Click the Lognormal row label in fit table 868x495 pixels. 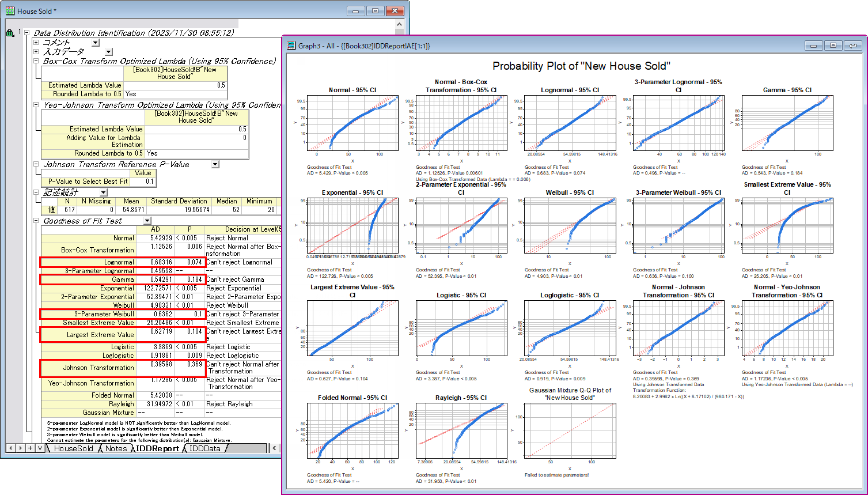point(88,262)
